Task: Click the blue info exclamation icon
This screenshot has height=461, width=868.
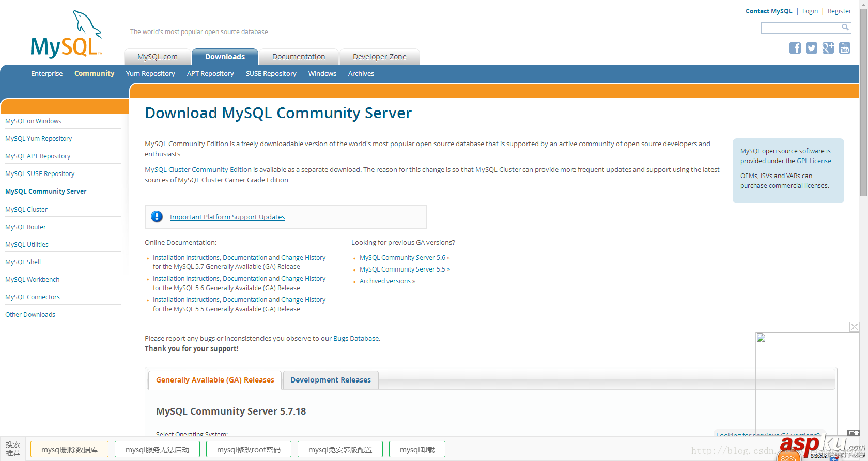Action: (x=157, y=217)
